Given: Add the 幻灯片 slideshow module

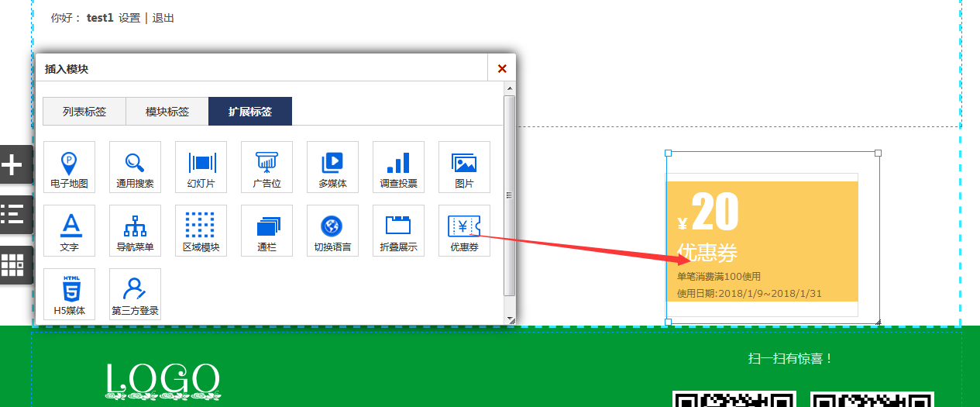Looking at the screenshot, I should tap(201, 167).
